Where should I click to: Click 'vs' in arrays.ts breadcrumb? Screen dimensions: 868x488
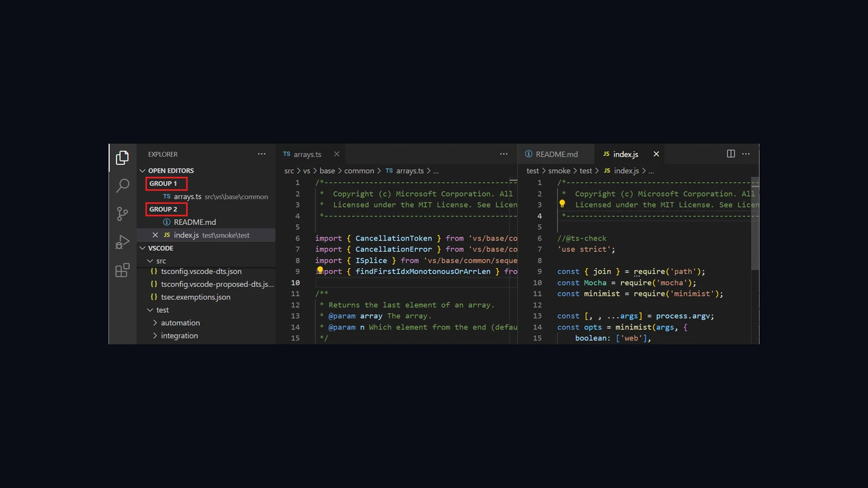307,171
